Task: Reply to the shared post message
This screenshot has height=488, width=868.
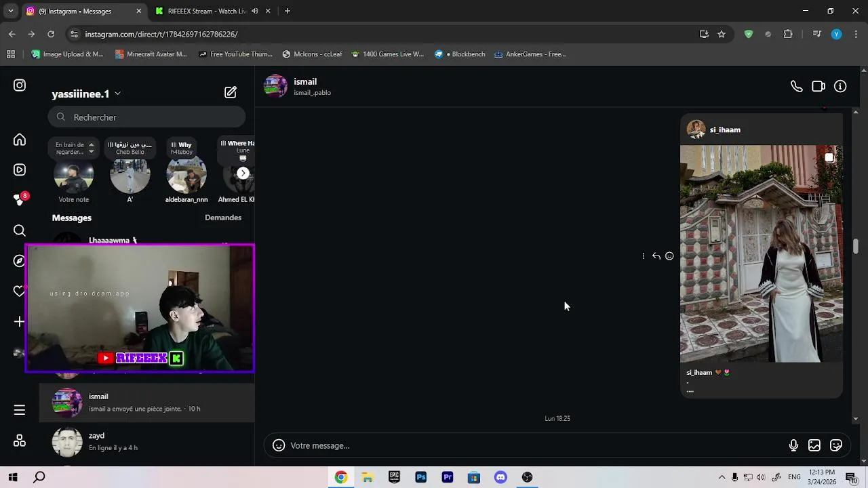Action: pyautogui.click(x=656, y=256)
